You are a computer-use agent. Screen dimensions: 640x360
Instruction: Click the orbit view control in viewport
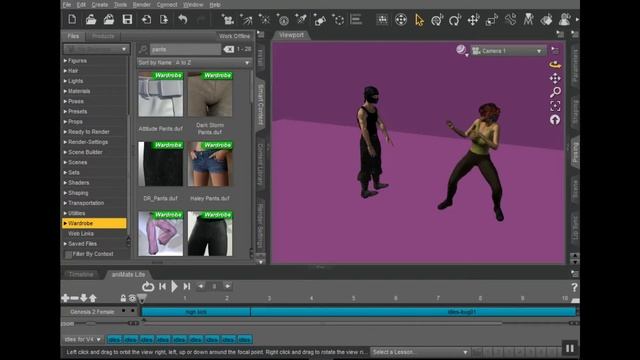555,64
